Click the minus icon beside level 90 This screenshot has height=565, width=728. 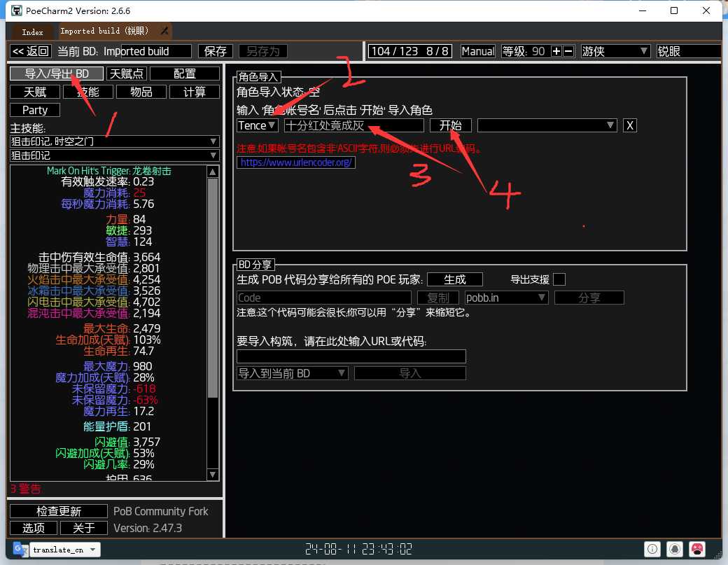[x=568, y=51]
